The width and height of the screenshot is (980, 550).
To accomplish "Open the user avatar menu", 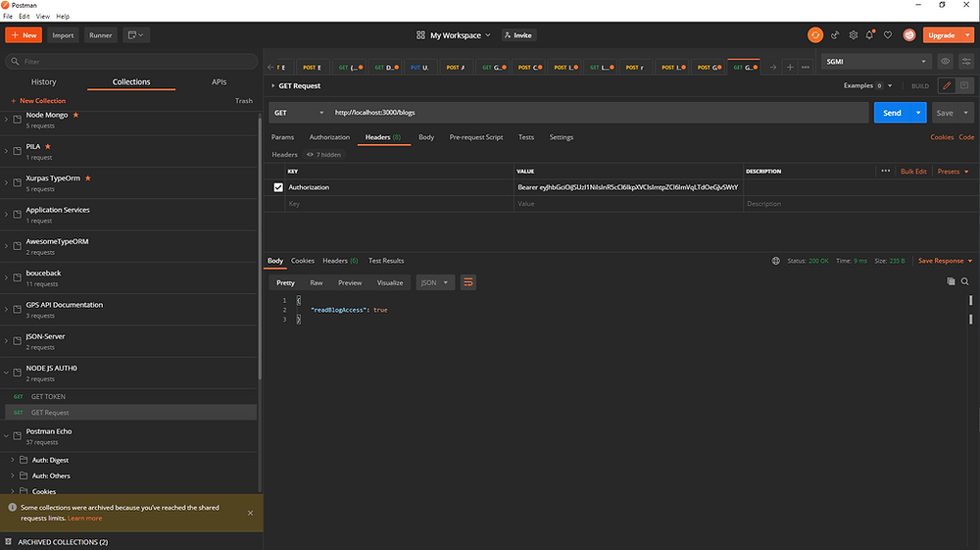I will (x=909, y=35).
